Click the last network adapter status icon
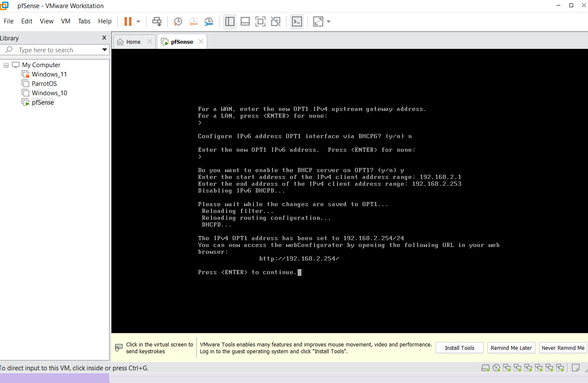 [x=560, y=368]
